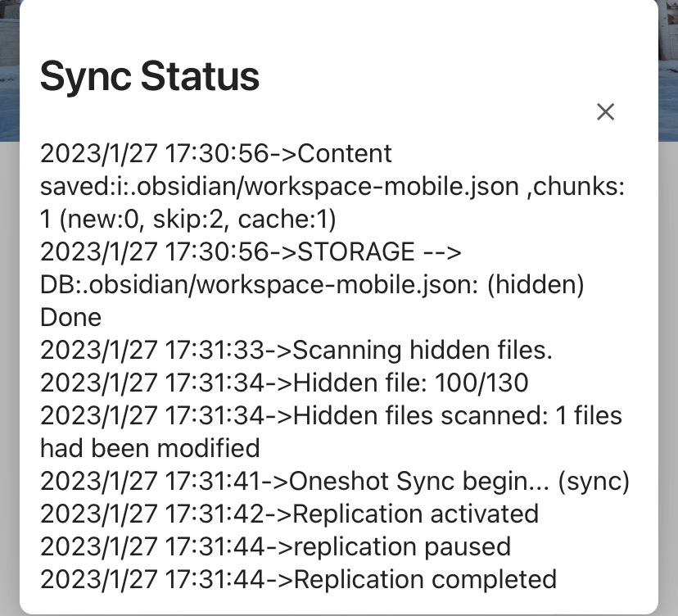Click the "Scanning hidden files" log message

coord(298,350)
